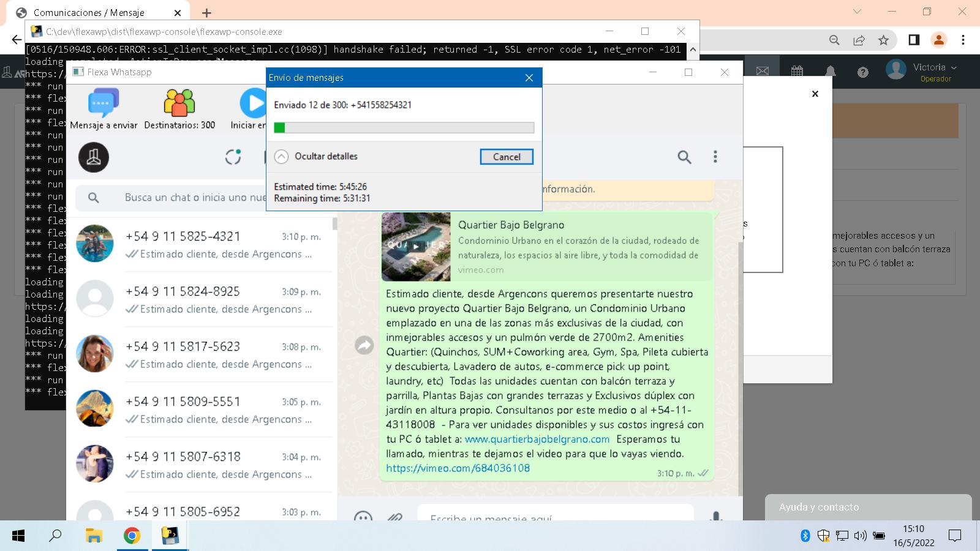Click avatar of the 5809-5551 contact
This screenshot has width=980, height=551.
point(95,409)
